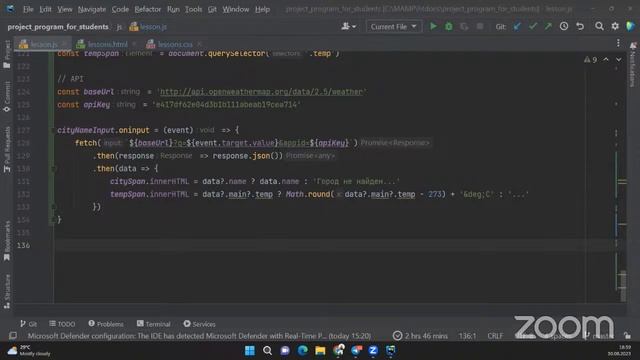Open the Project tool window

click(x=7, y=54)
